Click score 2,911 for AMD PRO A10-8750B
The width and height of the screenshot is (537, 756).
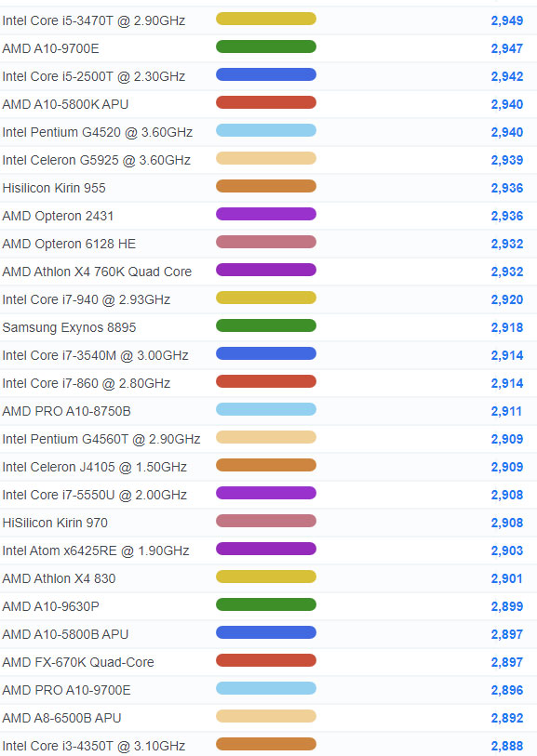coord(506,411)
